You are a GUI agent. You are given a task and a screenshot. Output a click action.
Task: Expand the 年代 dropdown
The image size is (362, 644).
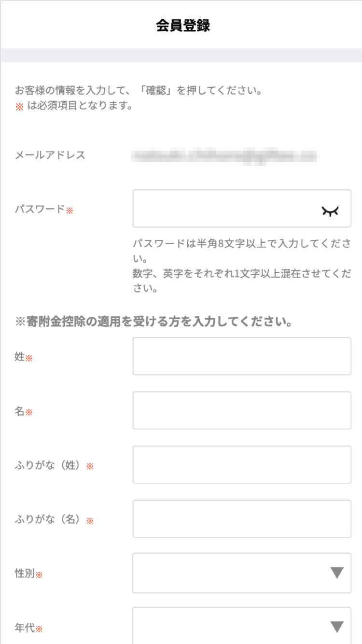click(x=232, y=627)
